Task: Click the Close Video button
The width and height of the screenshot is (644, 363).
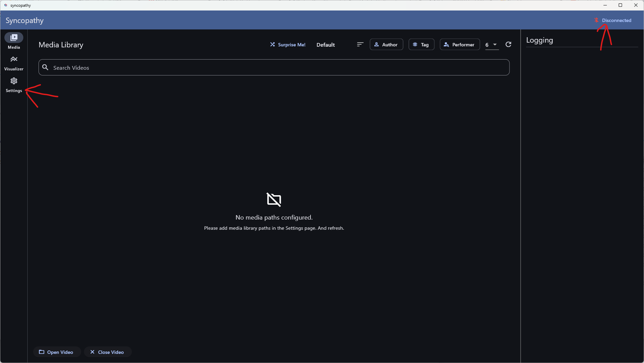Action: coord(107,352)
